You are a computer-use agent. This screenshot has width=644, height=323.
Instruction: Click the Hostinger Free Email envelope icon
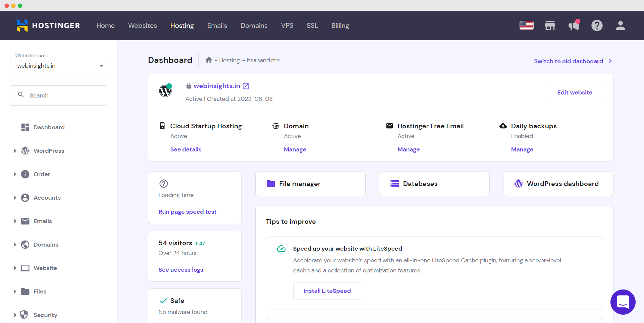point(389,126)
